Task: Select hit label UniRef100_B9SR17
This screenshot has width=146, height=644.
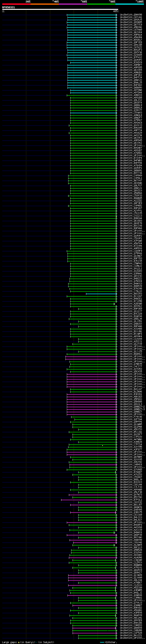Action: (x=131, y=40)
